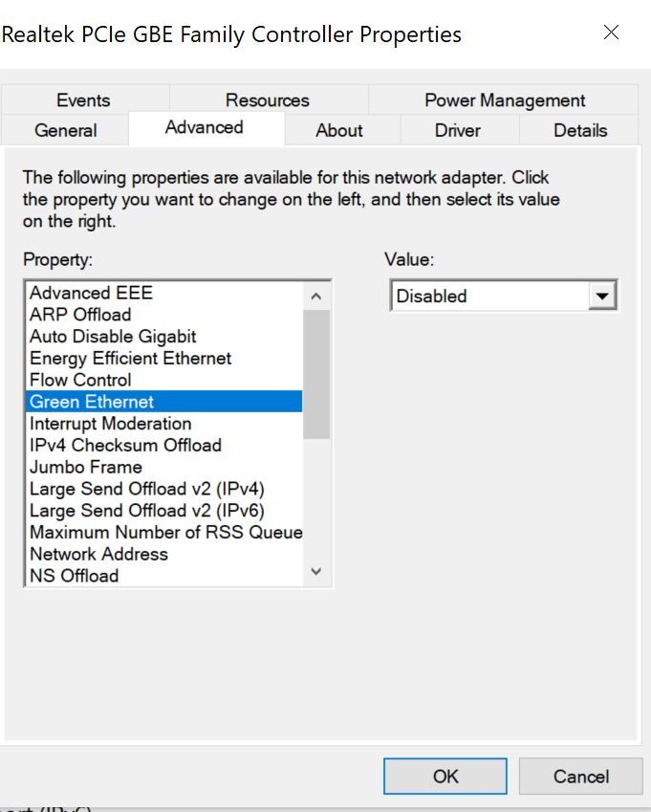The height and width of the screenshot is (812, 651).
Task: Pick Interrupt Moderation from the list
Action: tap(110, 424)
